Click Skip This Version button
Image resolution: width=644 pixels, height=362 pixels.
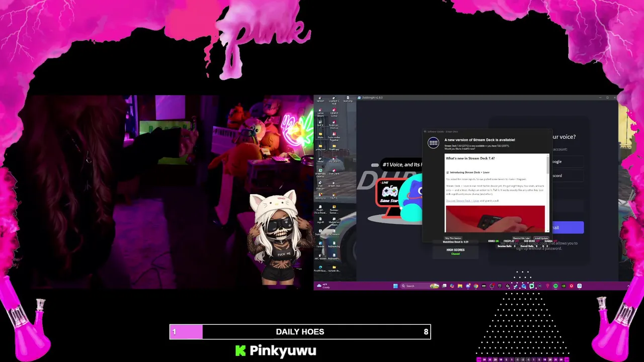coord(453,238)
